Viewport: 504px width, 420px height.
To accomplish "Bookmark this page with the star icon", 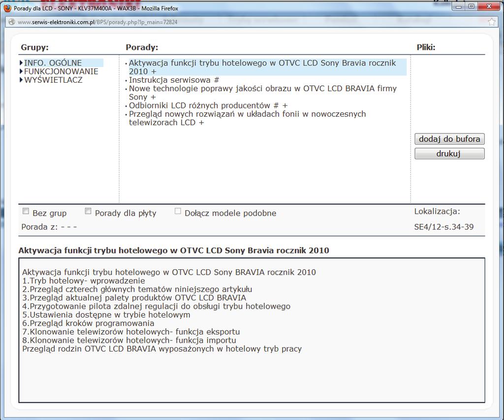I will [492, 22].
